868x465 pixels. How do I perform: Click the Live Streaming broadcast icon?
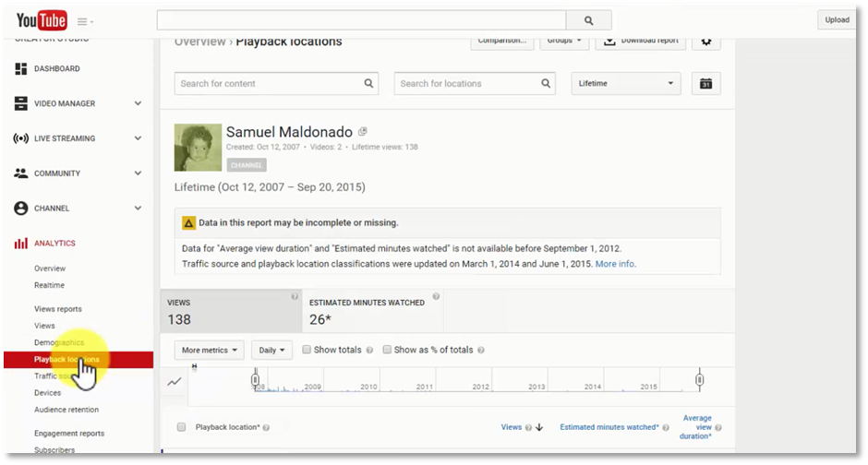21,138
